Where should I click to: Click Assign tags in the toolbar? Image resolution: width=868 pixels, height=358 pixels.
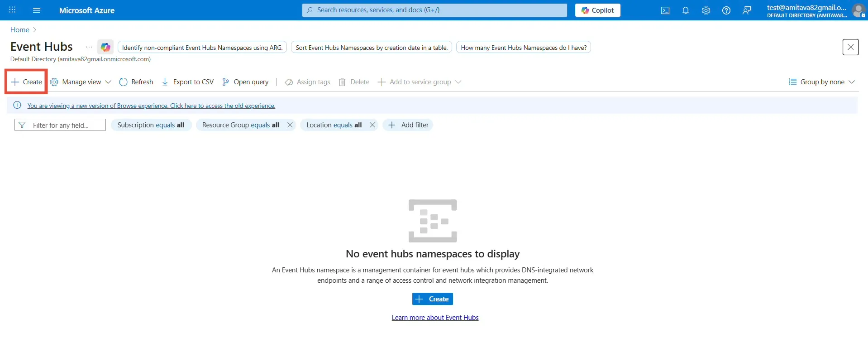[x=307, y=82]
